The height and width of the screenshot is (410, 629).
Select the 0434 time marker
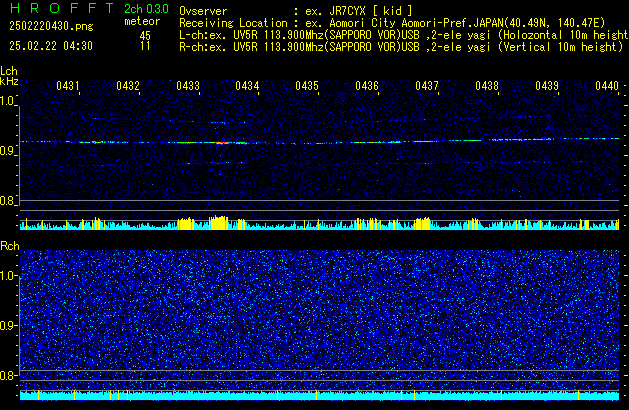pyautogui.click(x=247, y=86)
